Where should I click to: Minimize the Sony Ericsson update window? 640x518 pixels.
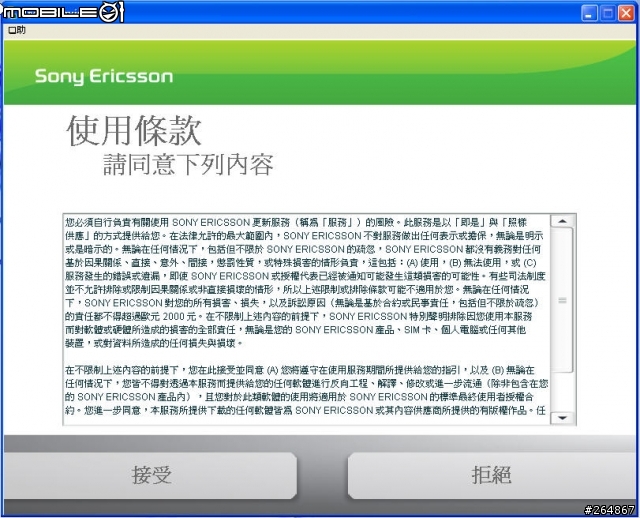coord(589,13)
